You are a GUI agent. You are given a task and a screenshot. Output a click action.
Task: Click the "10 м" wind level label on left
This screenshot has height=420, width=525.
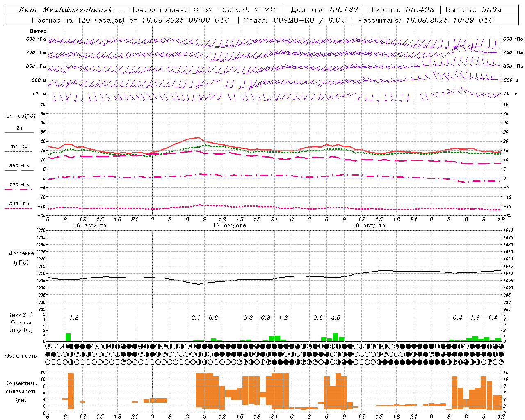pos(39,94)
